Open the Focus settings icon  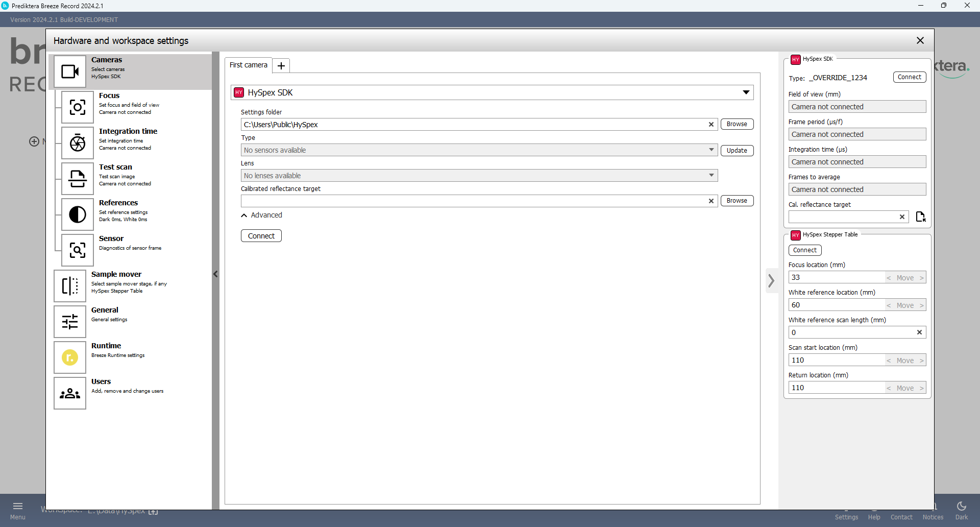pyautogui.click(x=78, y=107)
